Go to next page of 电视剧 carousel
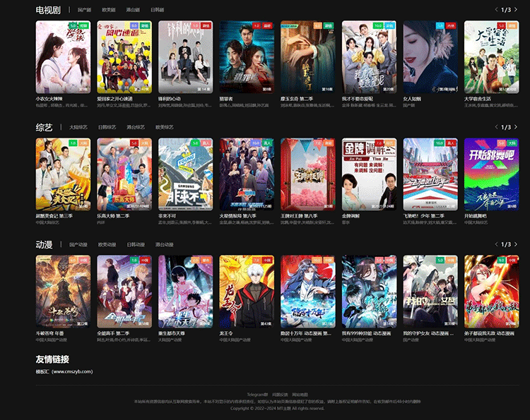 (x=516, y=10)
